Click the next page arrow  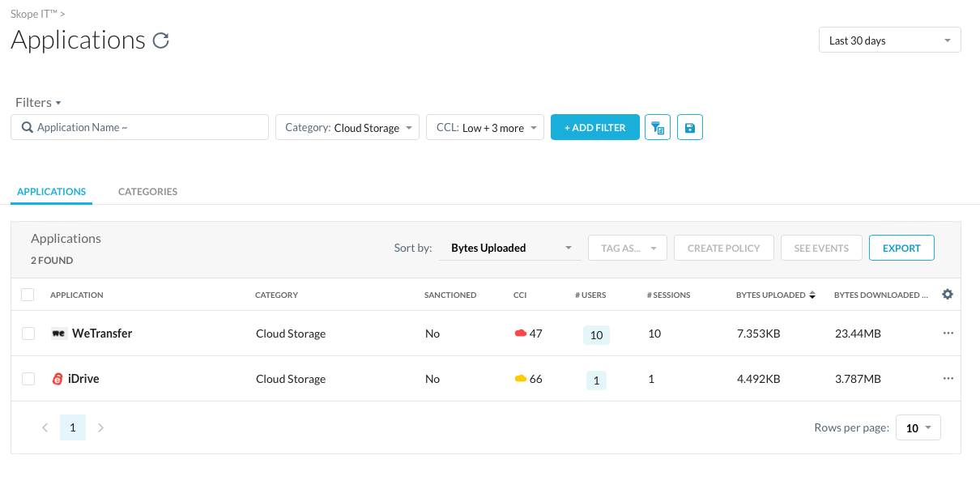(x=100, y=427)
